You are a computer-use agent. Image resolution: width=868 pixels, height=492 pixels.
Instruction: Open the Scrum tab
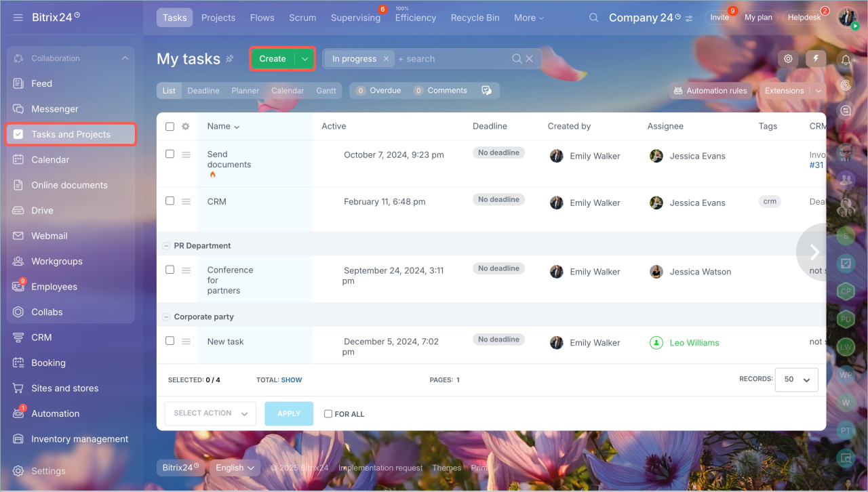302,18
